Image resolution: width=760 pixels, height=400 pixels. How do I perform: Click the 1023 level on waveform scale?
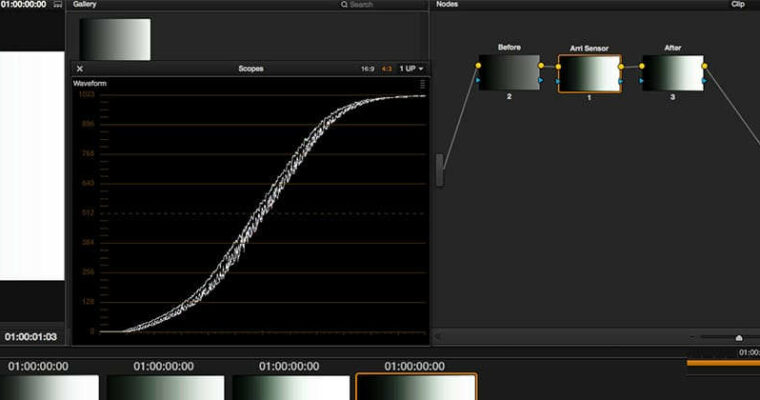87,94
